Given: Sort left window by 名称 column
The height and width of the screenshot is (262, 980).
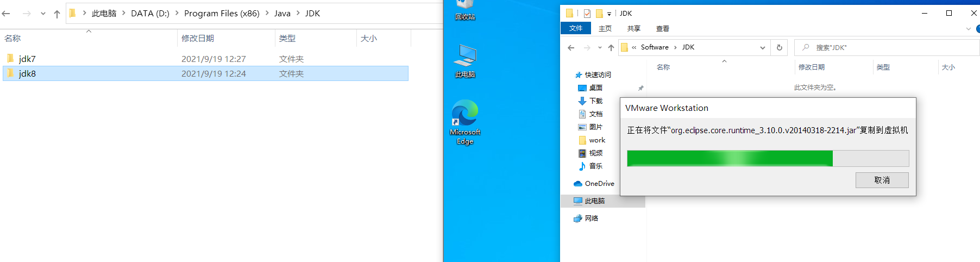Looking at the screenshot, I should click(12, 39).
